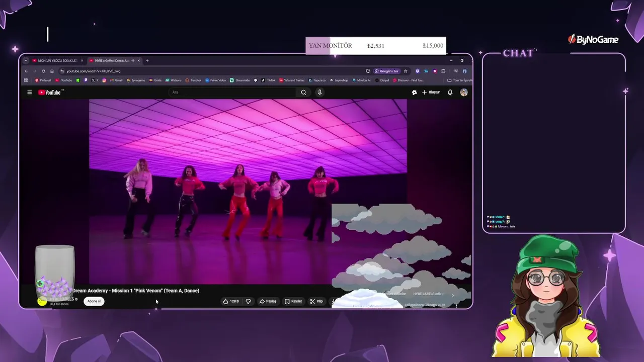Click the "Google'a Sor" lens button
644x362 pixels.
387,71
